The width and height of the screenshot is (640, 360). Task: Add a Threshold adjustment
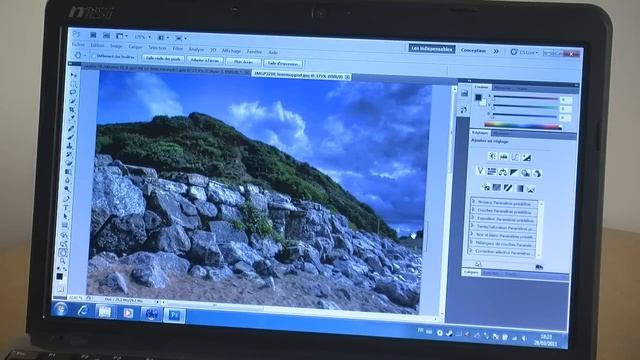tap(508, 188)
